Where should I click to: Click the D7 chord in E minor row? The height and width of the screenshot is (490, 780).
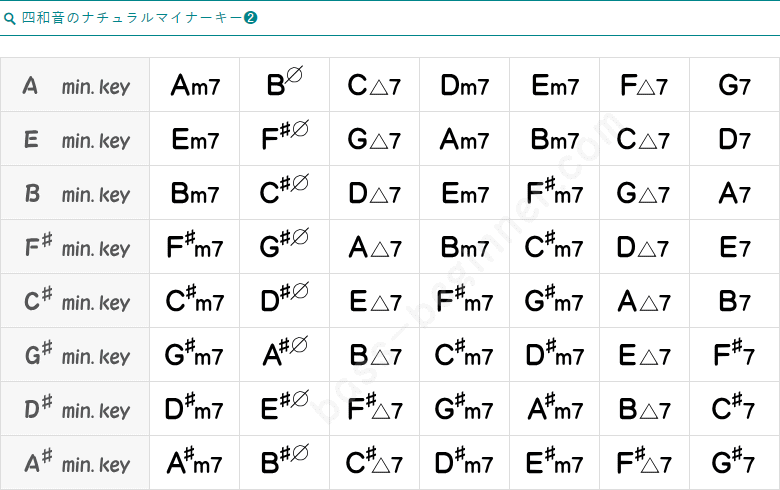click(734, 140)
